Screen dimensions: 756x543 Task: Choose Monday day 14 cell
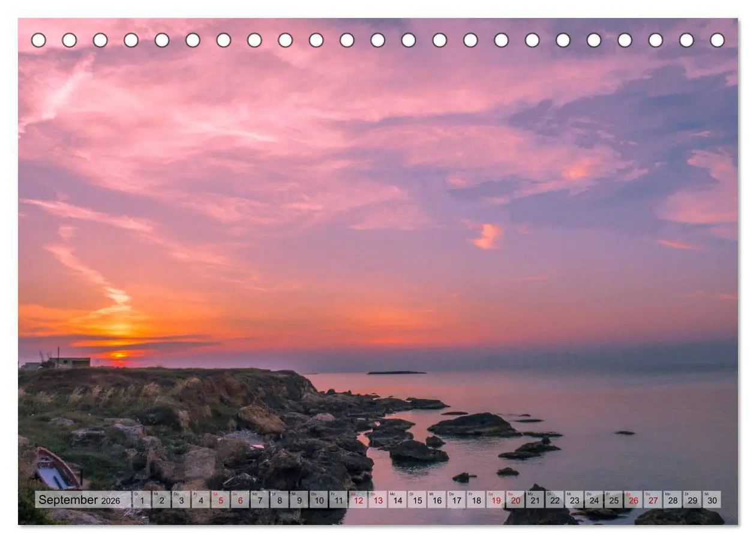click(x=397, y=500)
